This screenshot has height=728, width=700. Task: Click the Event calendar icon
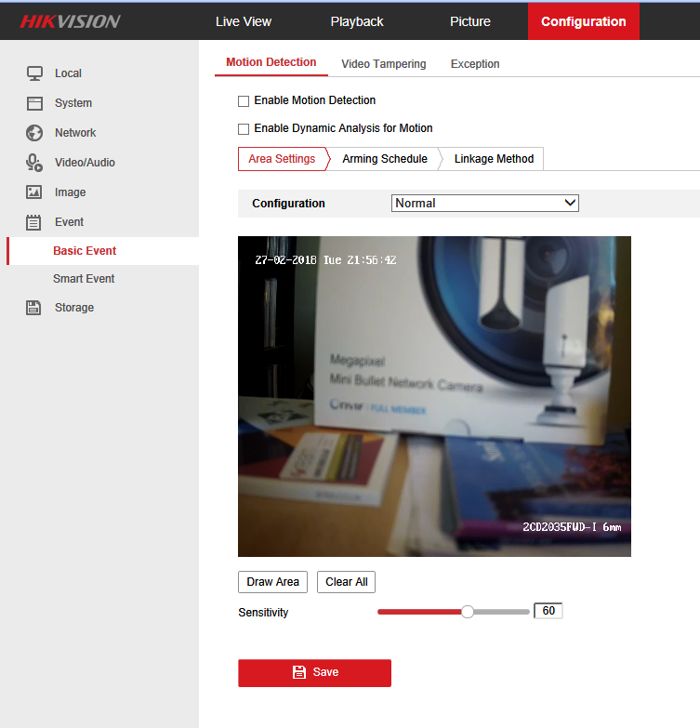click(x=34, y=222)
